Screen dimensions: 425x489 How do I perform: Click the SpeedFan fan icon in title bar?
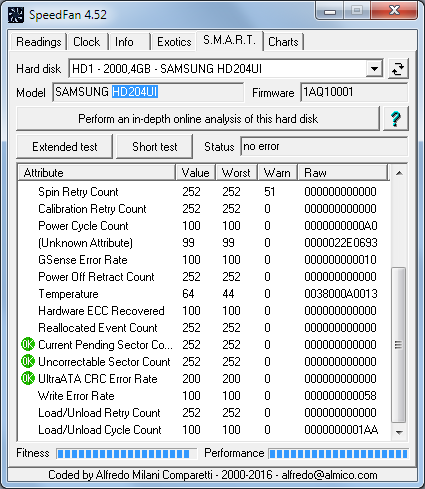[x=16, y=15]
